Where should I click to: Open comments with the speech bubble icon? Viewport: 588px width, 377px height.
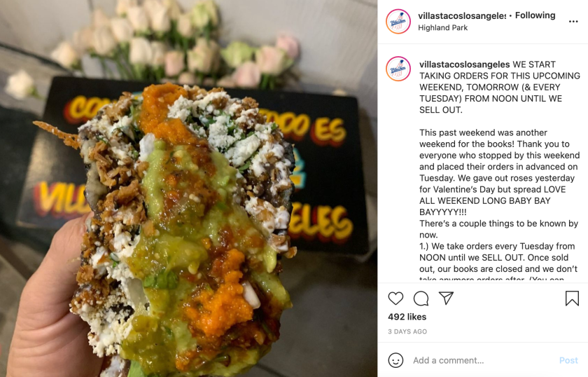point(421,299)
